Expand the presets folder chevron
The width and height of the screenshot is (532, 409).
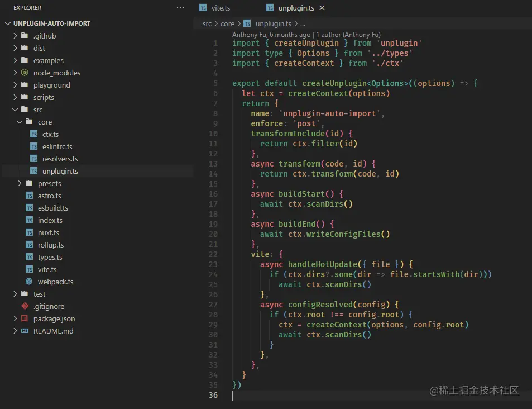(20, 183)
